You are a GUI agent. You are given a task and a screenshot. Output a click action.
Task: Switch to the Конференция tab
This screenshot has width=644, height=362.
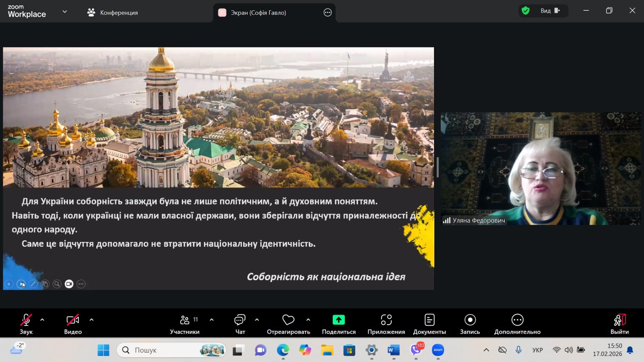pos(113,13)
